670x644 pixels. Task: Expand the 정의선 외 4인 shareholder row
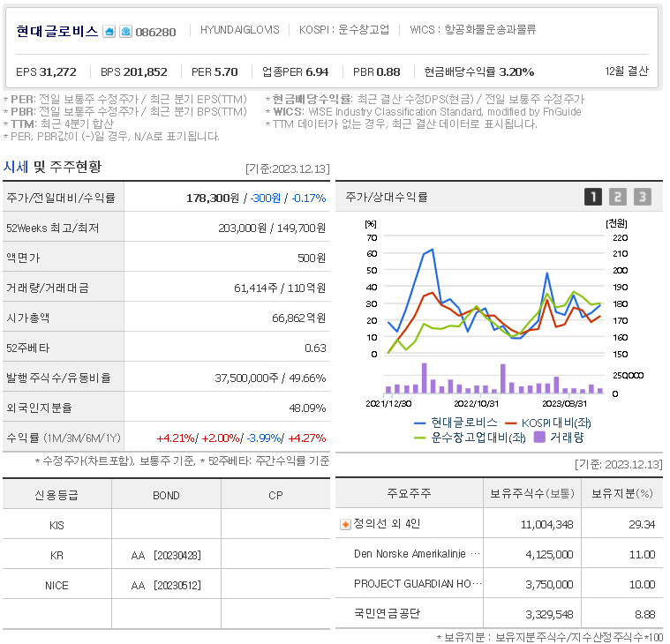[345, 524]
